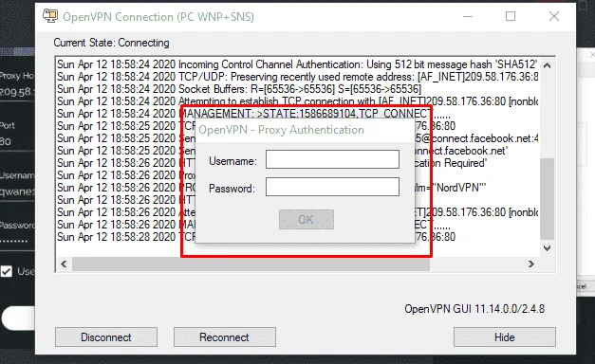
Task: Close the OpenVPN Connection window
Action: tap(554, 16)
